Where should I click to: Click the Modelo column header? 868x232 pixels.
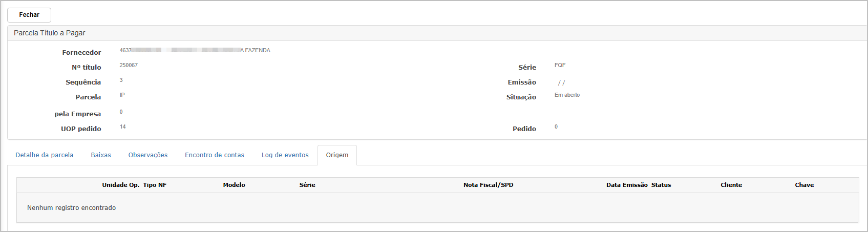(x=234, y=185)
